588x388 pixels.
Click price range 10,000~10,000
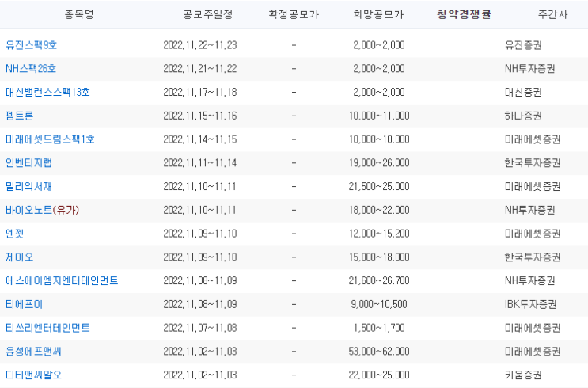379,140
